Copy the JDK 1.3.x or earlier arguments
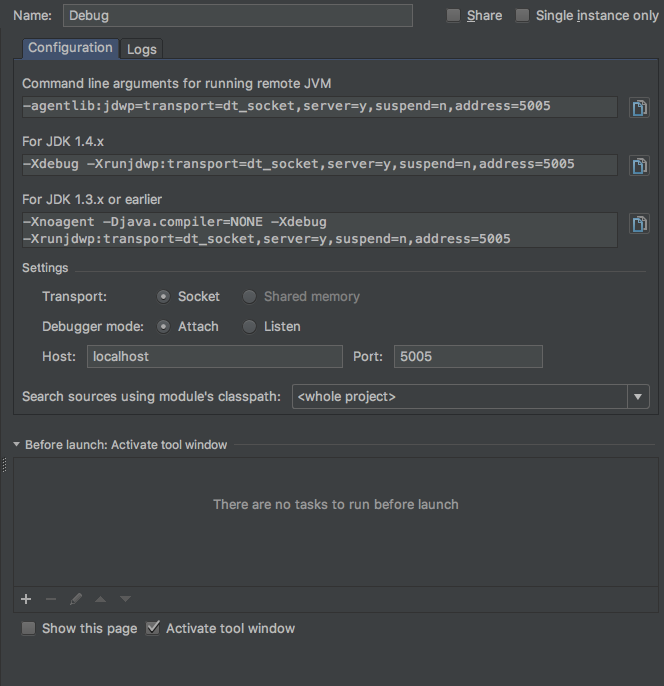Image resolution: width=664 pixels, height=686 pixels. click(639, 223)
